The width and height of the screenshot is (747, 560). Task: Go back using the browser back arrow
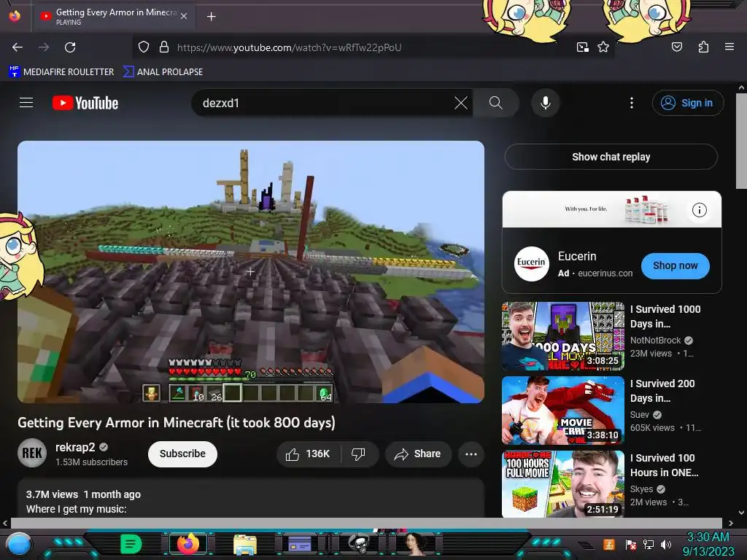coord(18,47)
